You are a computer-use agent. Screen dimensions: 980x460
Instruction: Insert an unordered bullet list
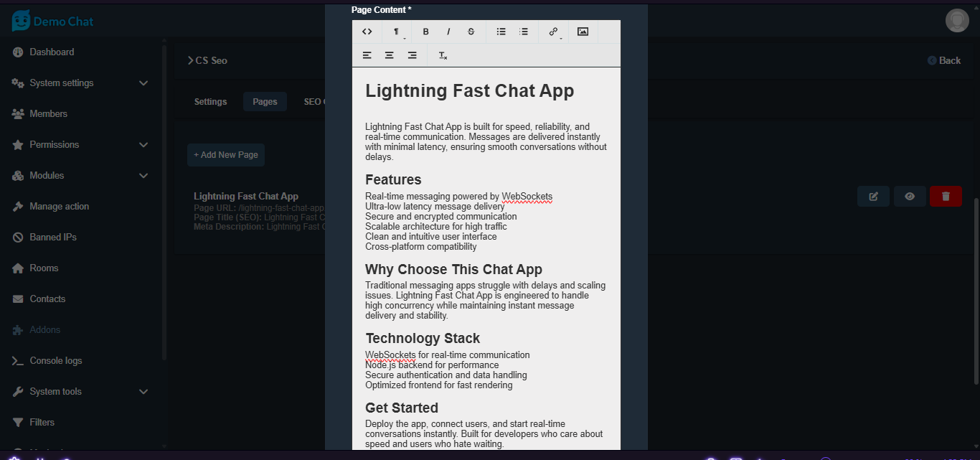(x=501, y=32)
